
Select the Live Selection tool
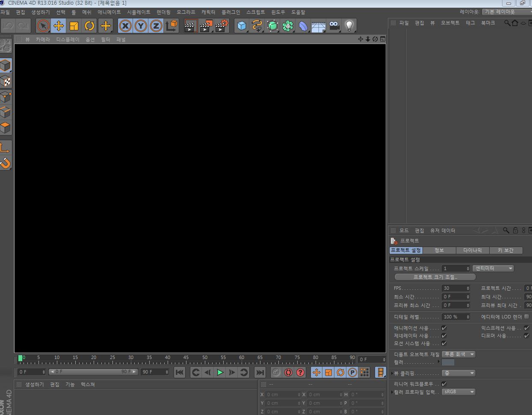(43, 26)
